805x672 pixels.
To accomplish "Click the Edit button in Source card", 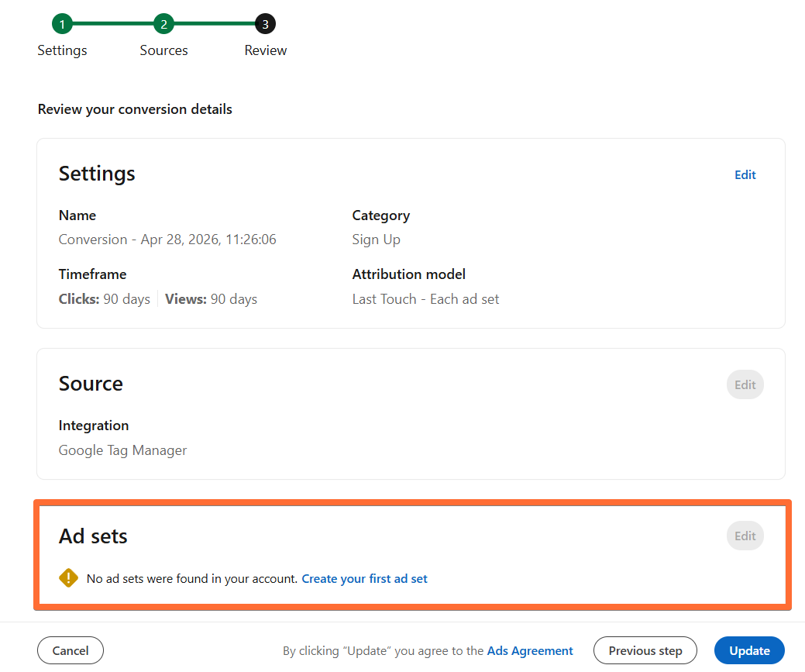I will [x=745, y=384].
